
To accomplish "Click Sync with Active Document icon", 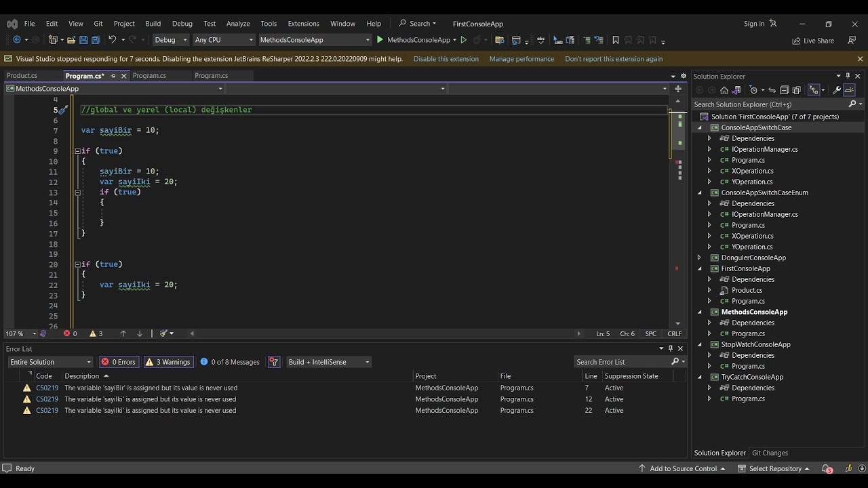I will pyautogui.click(x=772, y=90).
